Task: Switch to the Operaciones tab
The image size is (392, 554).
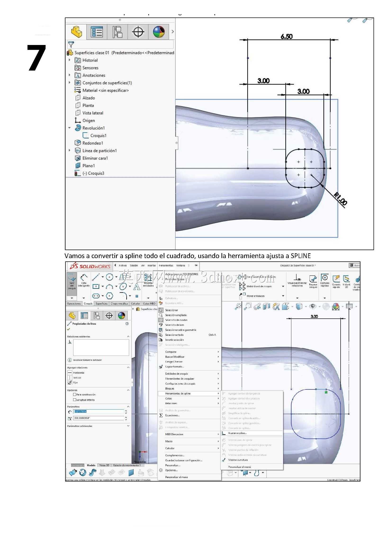Action: (x=74, y=304)
